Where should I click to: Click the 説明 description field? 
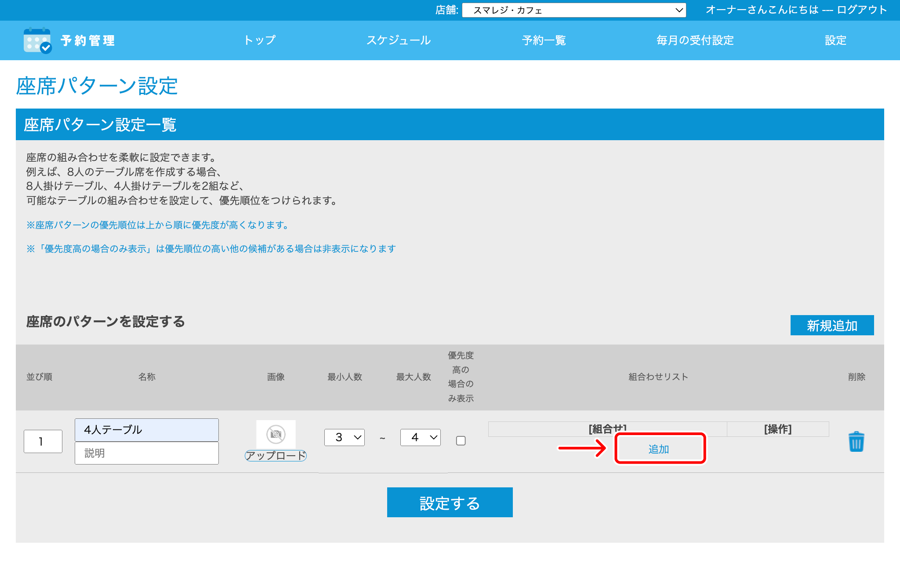coord(147,453)
